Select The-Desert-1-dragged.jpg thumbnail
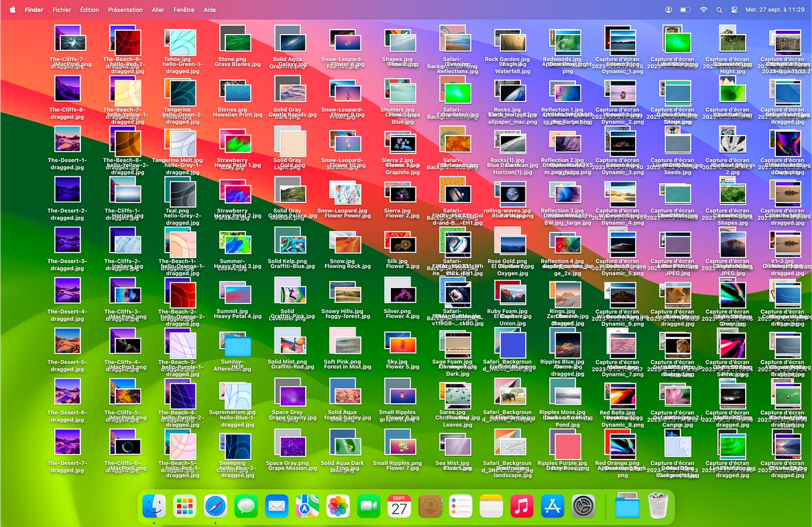The image size is (812, 527). coord(67,139)
